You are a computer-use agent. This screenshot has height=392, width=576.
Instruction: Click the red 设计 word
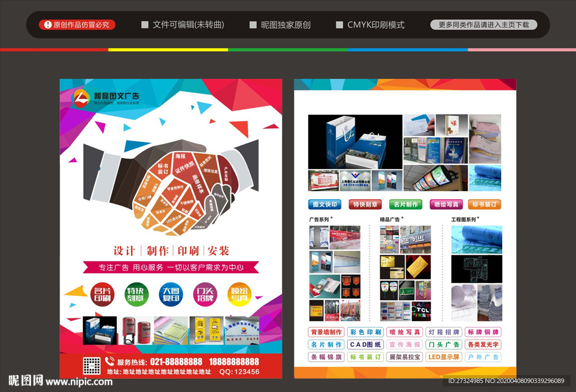[124, 251]
